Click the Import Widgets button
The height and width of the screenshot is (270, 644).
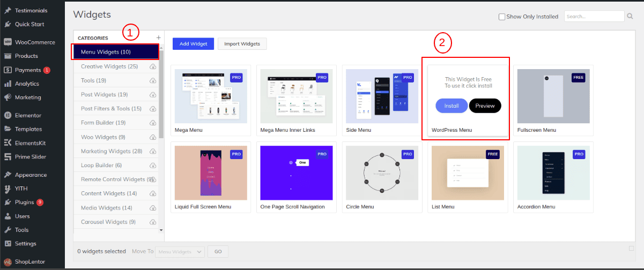[x=242, y=44]
